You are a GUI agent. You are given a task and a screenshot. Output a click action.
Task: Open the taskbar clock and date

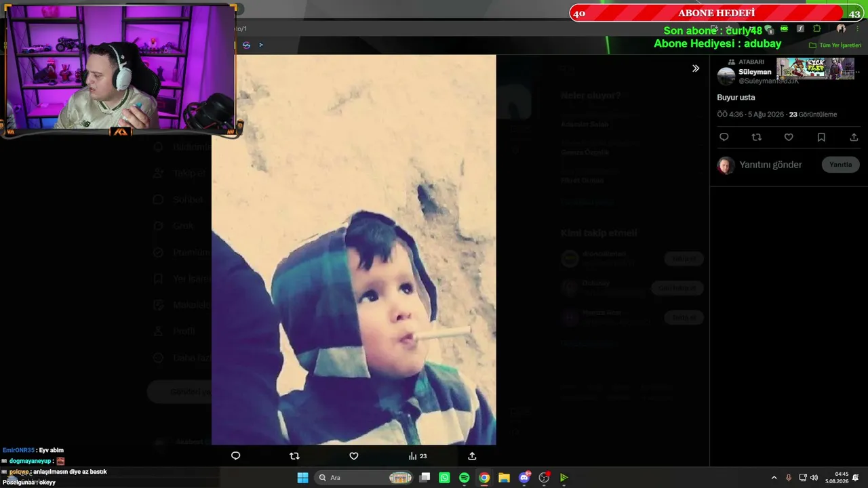point(837,478)
